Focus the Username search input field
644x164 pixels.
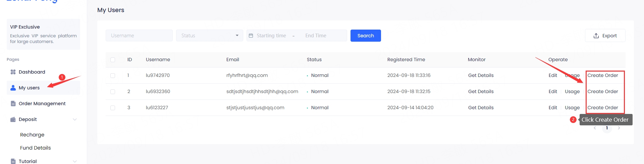pyautogui.click(x=139, y=36)
